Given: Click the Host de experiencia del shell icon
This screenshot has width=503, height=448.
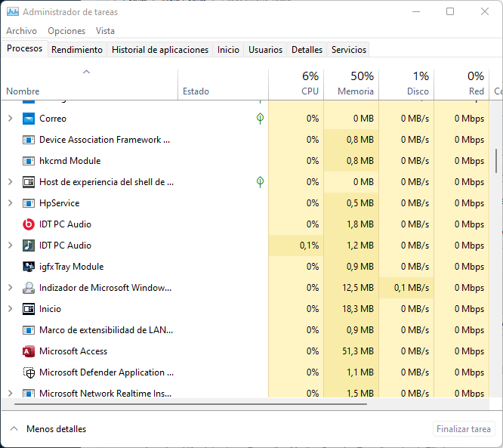Looking at the screenshot, I should coord(29,182).
